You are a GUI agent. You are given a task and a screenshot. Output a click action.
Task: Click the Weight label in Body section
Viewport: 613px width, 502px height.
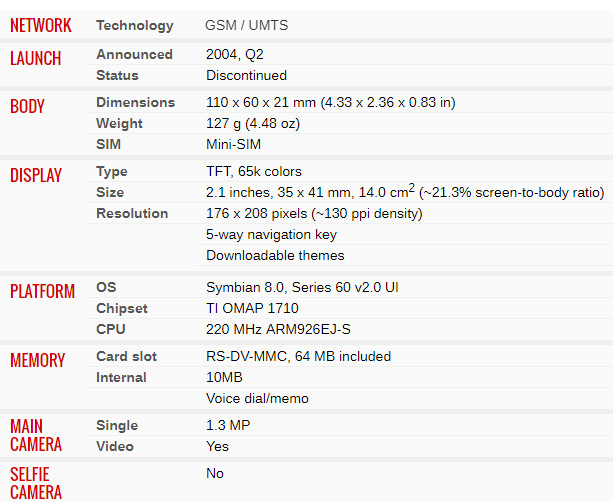click(x=119, y=124)
